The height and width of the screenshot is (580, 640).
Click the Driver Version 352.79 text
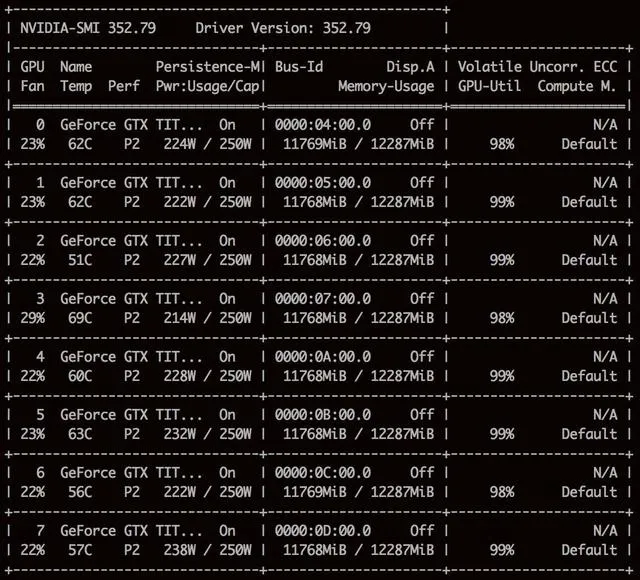tap(283, 28)
